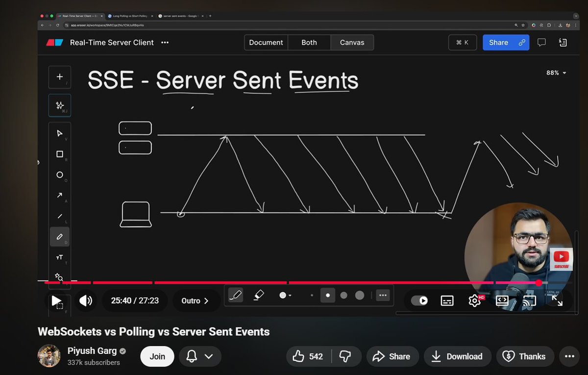Screen dimensions: 588x375
Task: Switch to Document view
Action: point(266,43)
